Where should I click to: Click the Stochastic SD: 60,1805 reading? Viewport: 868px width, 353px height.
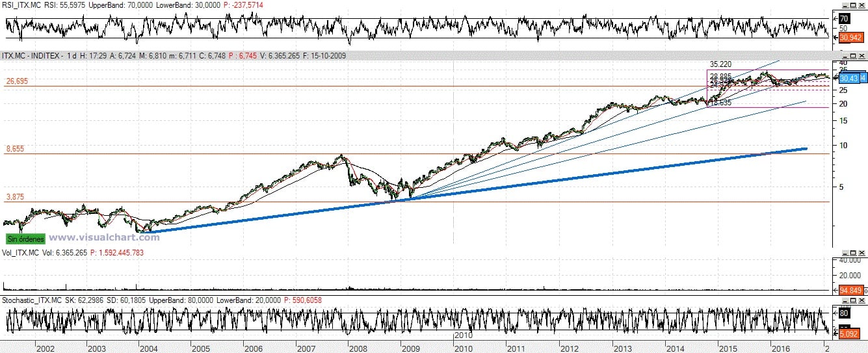(127, 300)
